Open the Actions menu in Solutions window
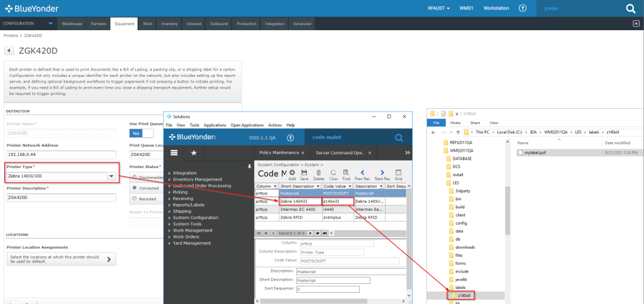Screen dimensions: 644x304 (275, 125)
